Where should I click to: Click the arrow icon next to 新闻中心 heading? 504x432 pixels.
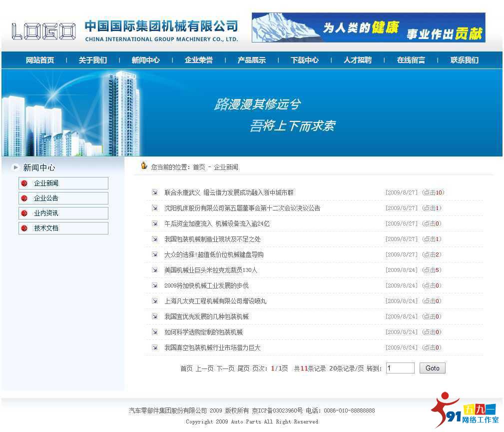[x=16, y=167]
